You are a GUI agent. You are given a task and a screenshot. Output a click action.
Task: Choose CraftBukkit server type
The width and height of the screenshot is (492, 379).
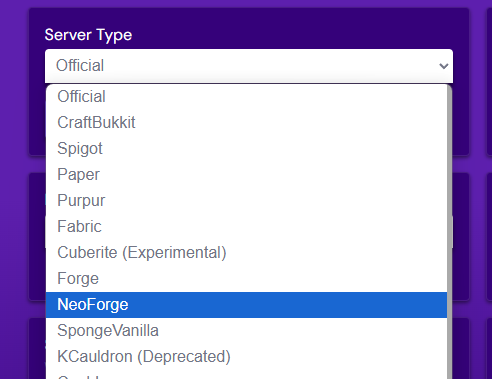pyautogui.click(x=246, y=123)
